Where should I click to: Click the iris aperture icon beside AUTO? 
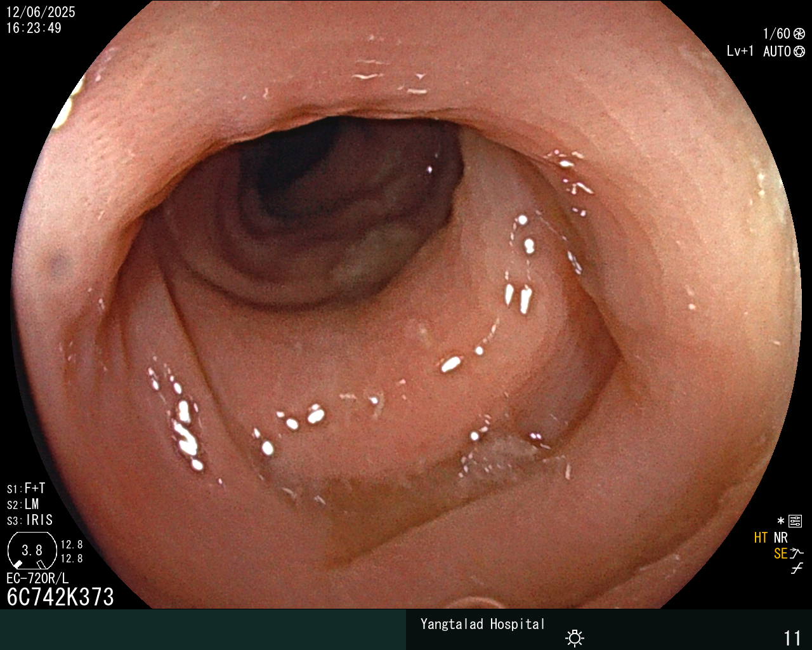coord(799,51)
